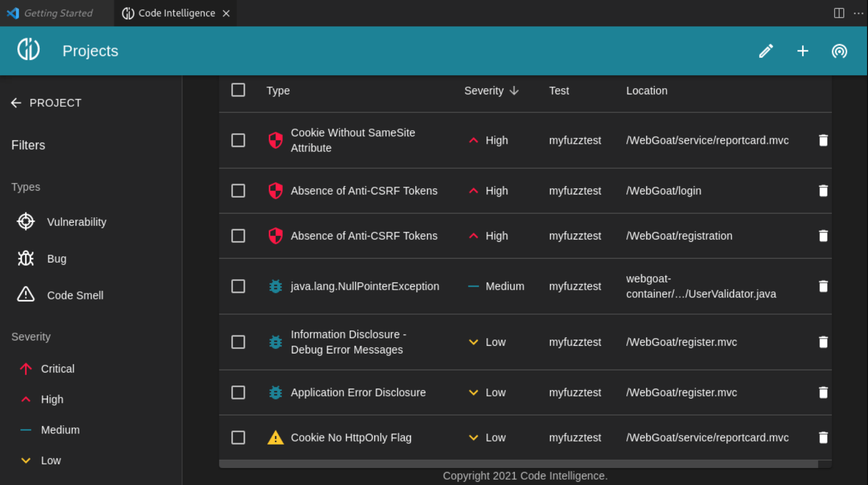Click 'Application Error Disclosure' type text
Image resolution: width=868 pixels, height=485 pixels.
tap(358, 393)
